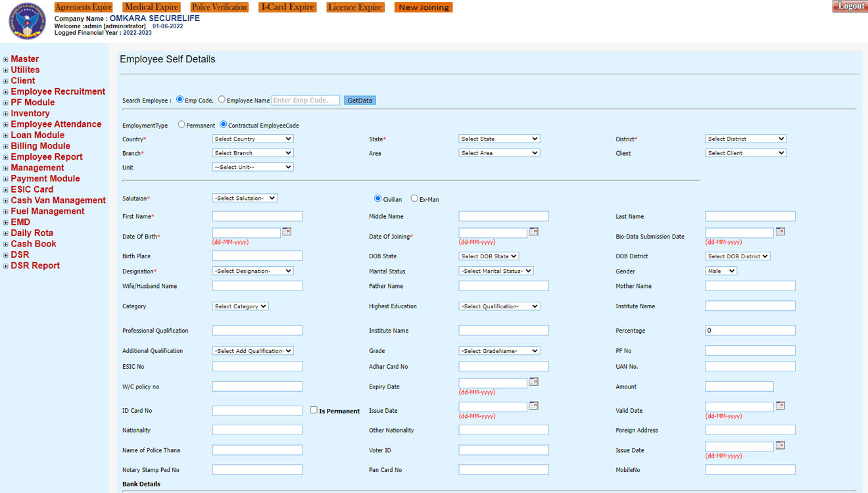Screen dimensions: 868x493
Task: Open I-Card Expire alert
Action: [287, 7]
